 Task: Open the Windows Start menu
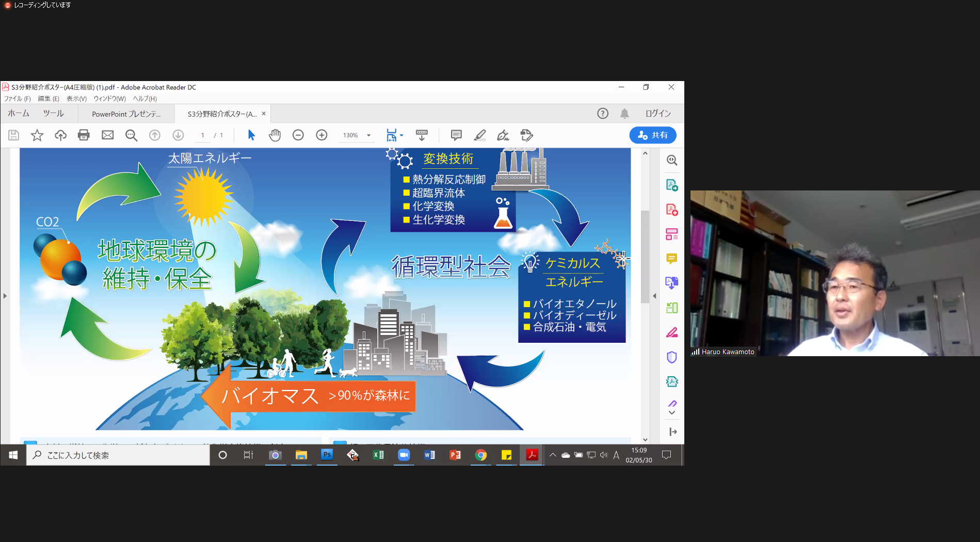(13, 455)
